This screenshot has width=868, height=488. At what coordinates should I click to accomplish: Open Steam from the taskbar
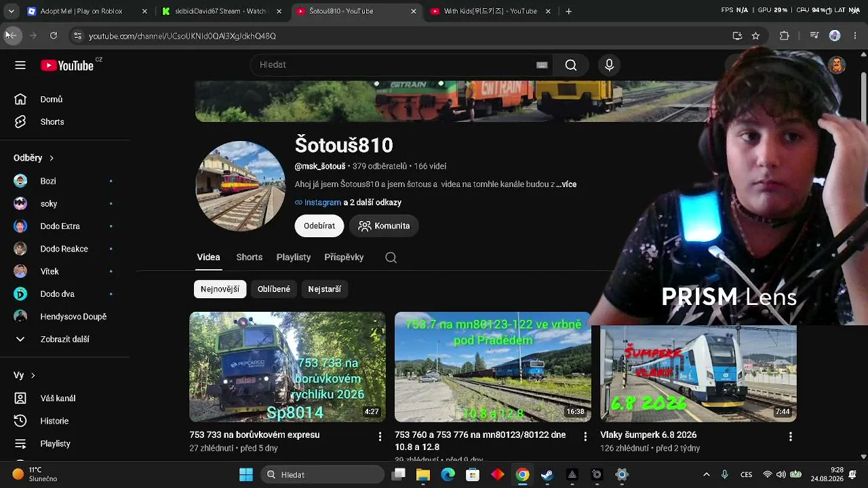(x=547, y=474)
